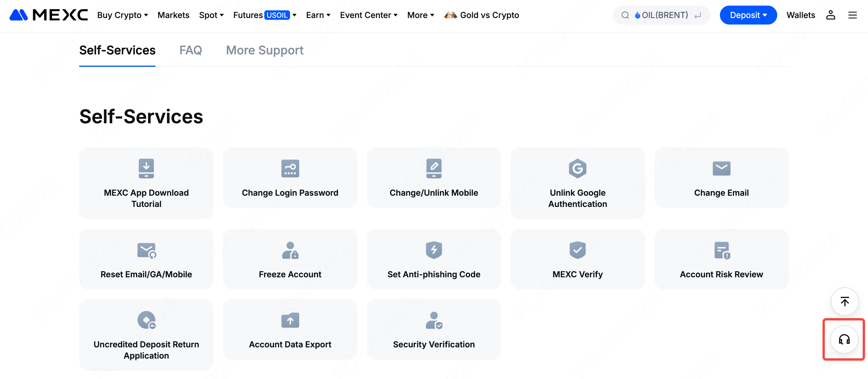Click the Gold vs Crypto horse icon
The height and width of the screenshot is (379, 868).
[x=451, y=15]
